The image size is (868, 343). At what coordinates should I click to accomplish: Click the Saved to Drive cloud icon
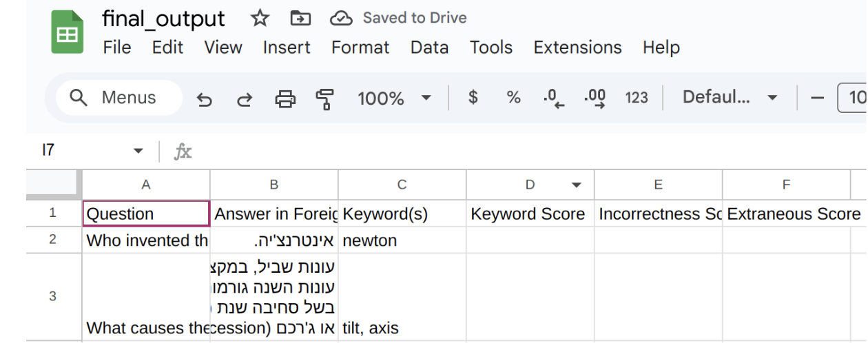click(x=341, y=19)
